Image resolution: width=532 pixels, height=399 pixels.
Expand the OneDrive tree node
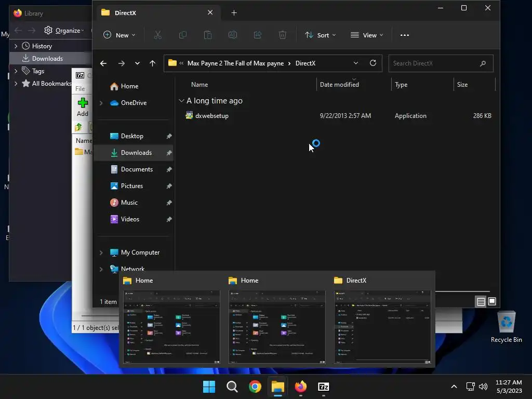(x=101, y=103)
